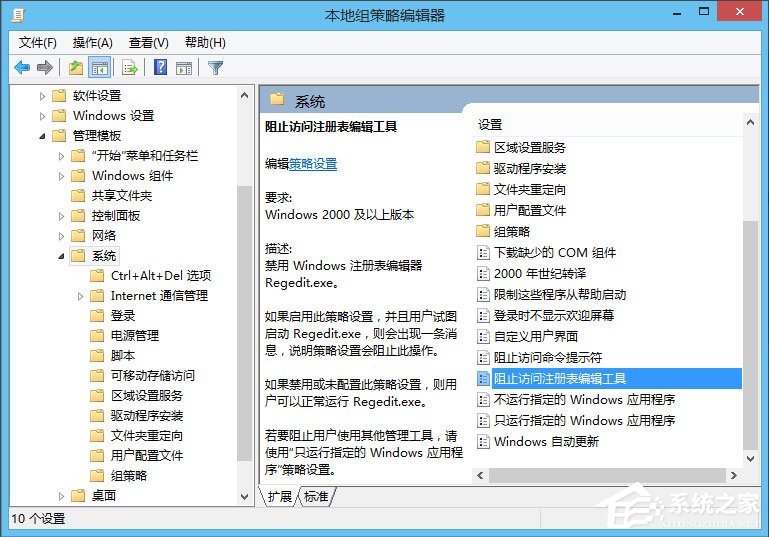
Task: Open the 操作(A) menu
Action: [x=93, y=43]
